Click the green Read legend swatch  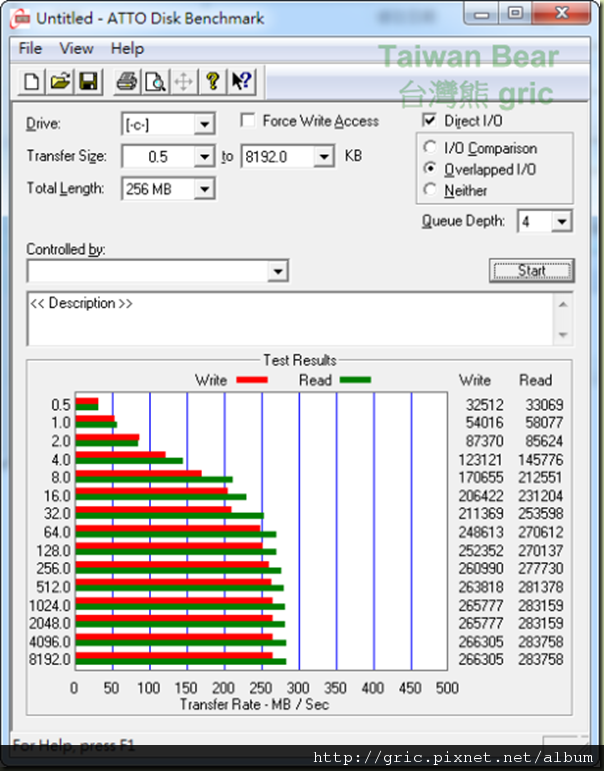click(x=355, y=380)
